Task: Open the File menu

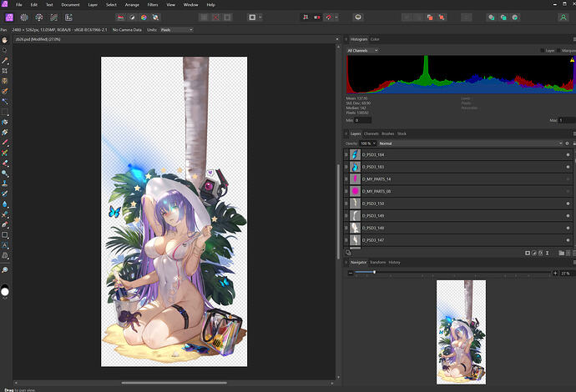Action: tap(18, 5)
